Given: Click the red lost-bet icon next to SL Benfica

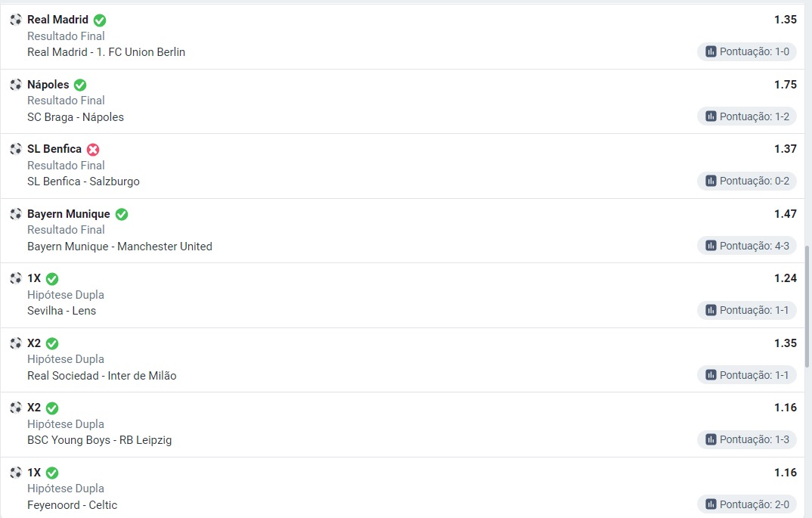Looking at the screenshot, I should [93, 150].
